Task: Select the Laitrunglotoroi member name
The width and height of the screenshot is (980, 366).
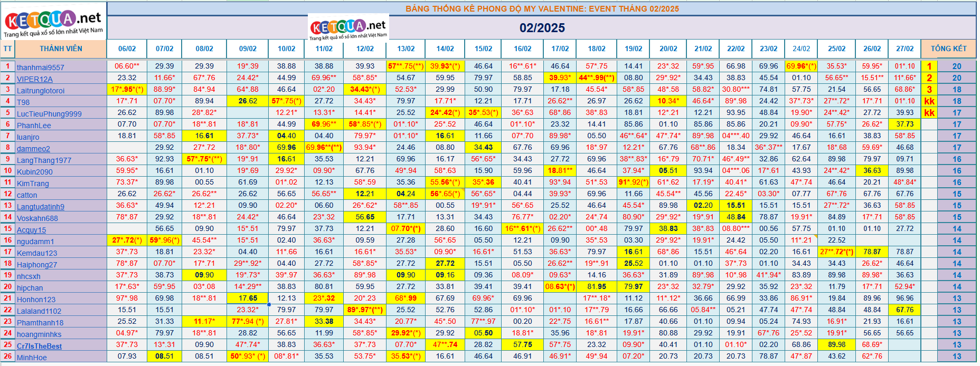Action: click(40, 91)
